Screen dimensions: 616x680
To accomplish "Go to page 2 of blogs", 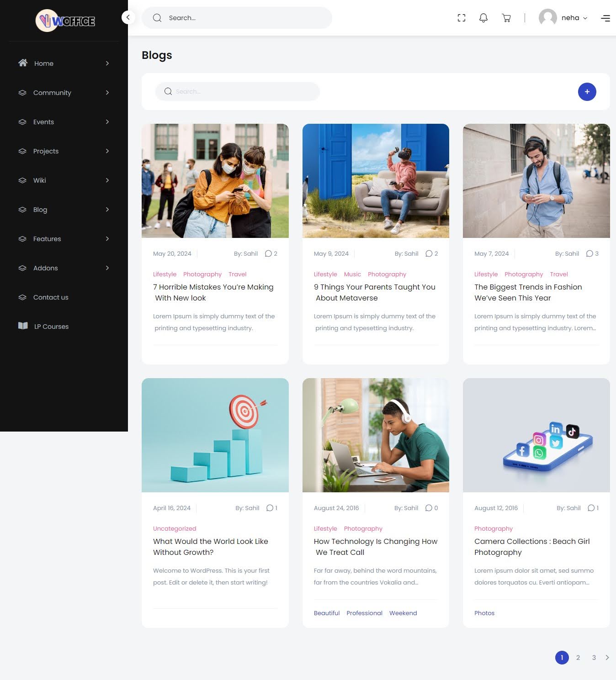I will tap(578, 658).
